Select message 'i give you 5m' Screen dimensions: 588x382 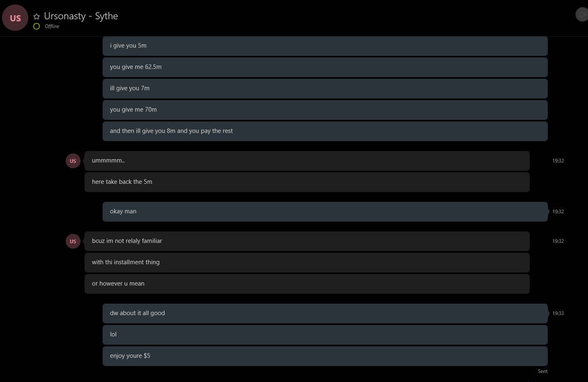[325, 46]
